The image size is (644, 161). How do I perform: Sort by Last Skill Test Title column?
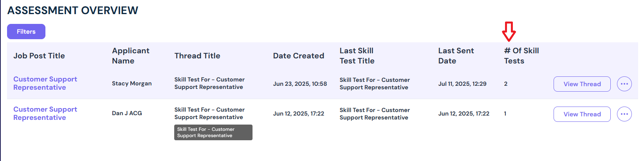tap(357, 56)
